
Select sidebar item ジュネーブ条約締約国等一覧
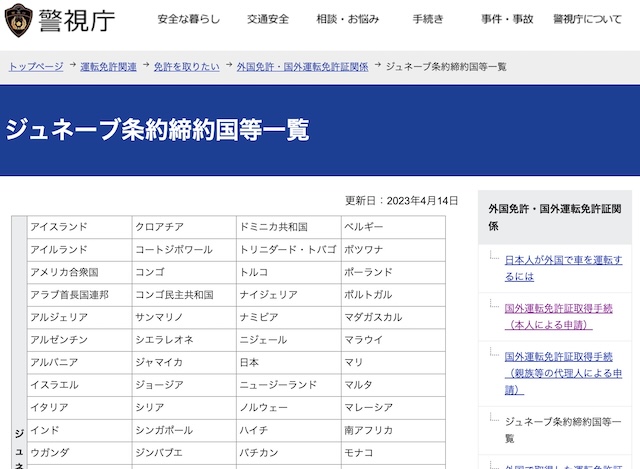(563, 430)
